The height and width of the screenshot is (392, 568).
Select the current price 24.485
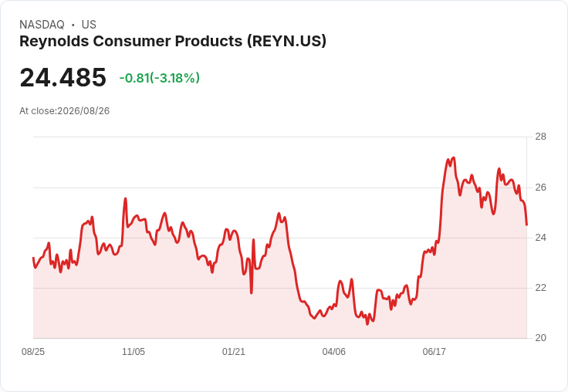(x=63, y=77)
